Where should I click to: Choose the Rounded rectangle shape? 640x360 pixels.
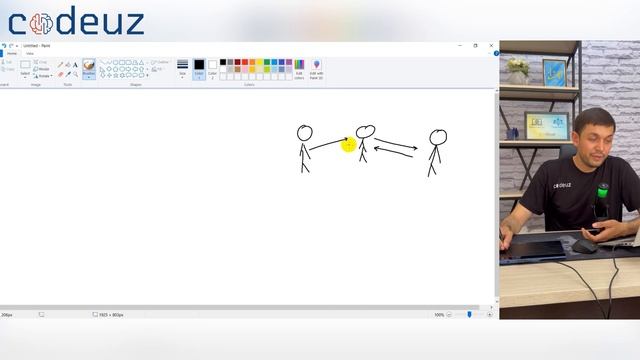[x=129, y=62]
